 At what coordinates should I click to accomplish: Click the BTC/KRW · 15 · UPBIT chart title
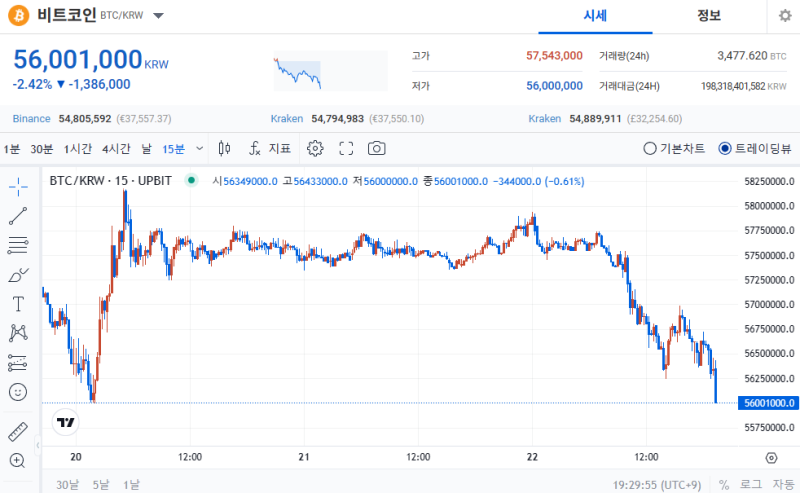110,180
